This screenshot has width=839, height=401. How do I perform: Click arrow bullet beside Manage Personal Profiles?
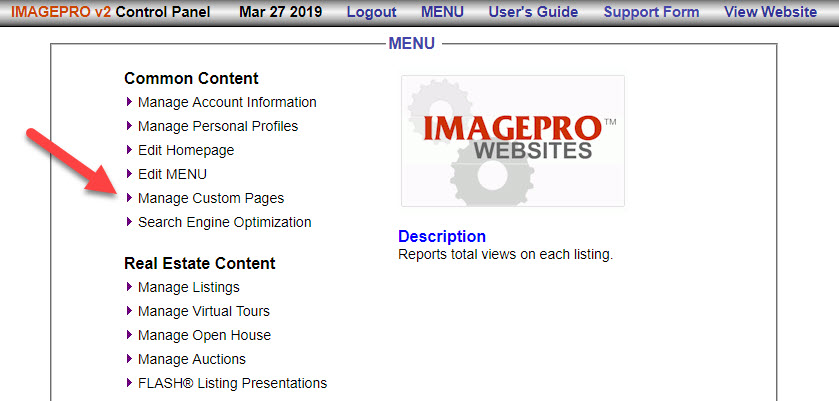click(x=129, y=125)
